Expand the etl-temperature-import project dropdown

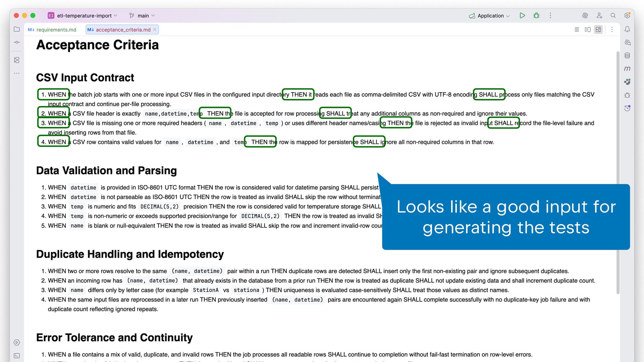pyautogui.click(x=84, y=15)
